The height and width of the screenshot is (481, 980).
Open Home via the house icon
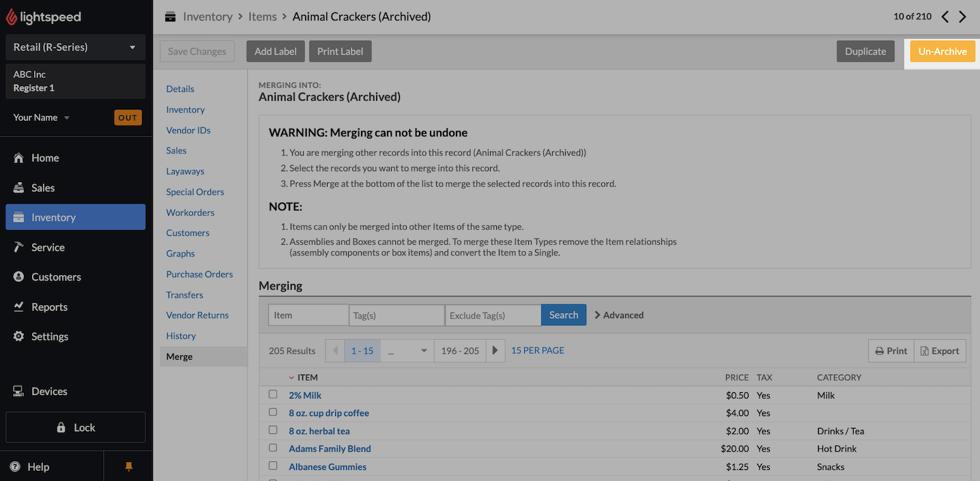(18, 158)
